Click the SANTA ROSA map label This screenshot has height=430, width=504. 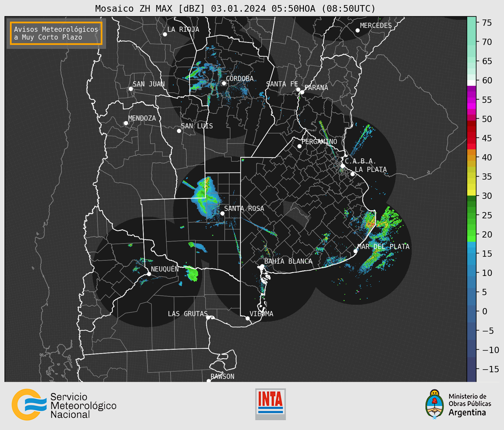pos(244,208)
